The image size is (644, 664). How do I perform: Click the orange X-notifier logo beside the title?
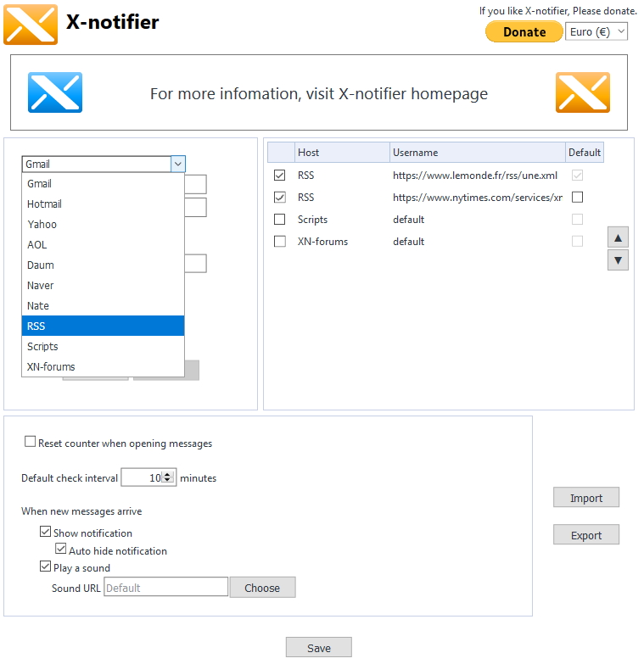coord(31,25)
